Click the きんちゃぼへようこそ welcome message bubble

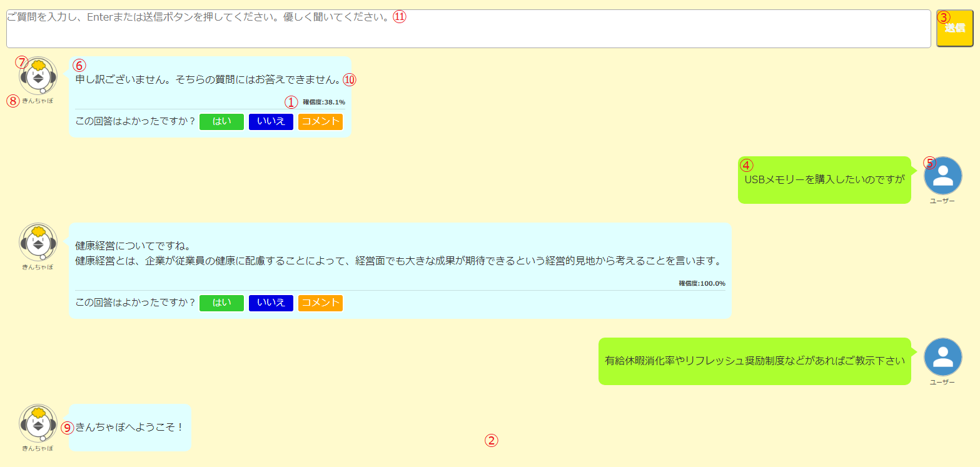click(x=129, y=428)
